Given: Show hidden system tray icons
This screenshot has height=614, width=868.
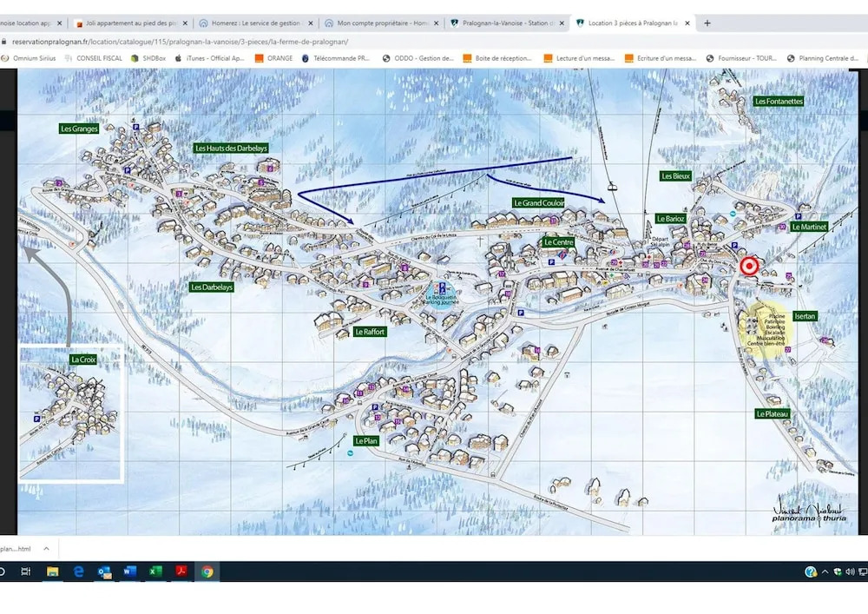Looking at the screenshot, I should (x=824, y=571).
